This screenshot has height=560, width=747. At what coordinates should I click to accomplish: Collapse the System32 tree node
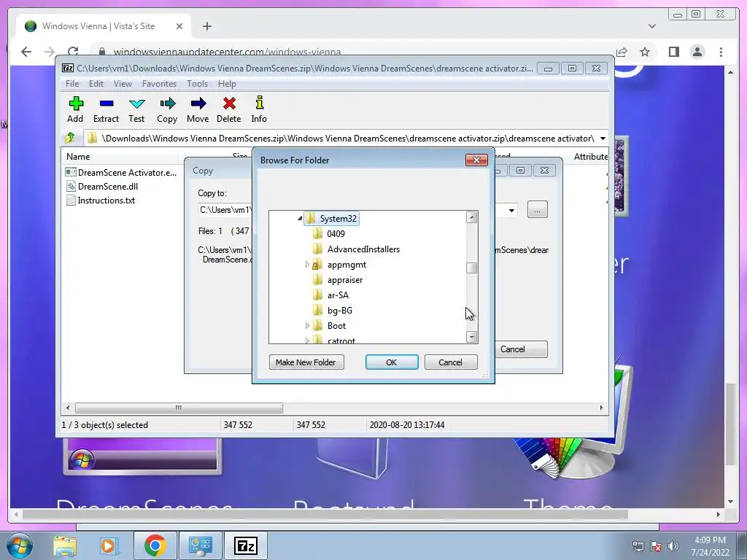point(300,218)
